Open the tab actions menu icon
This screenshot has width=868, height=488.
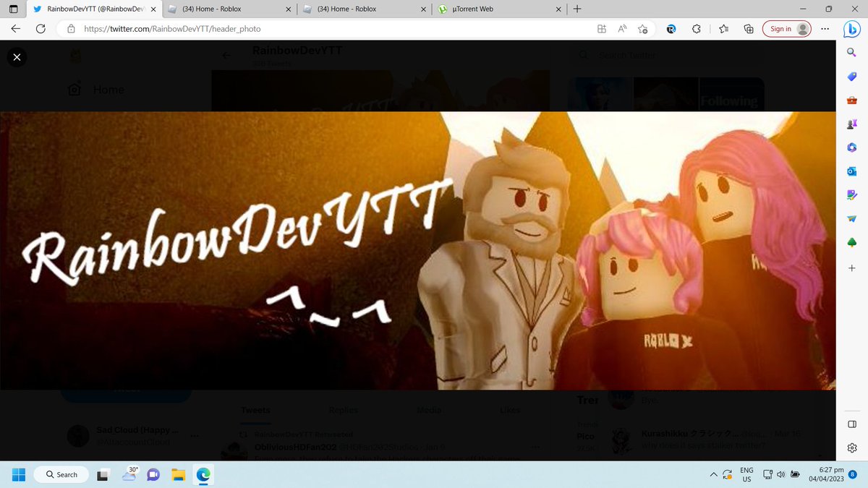(x=14, y=9)
